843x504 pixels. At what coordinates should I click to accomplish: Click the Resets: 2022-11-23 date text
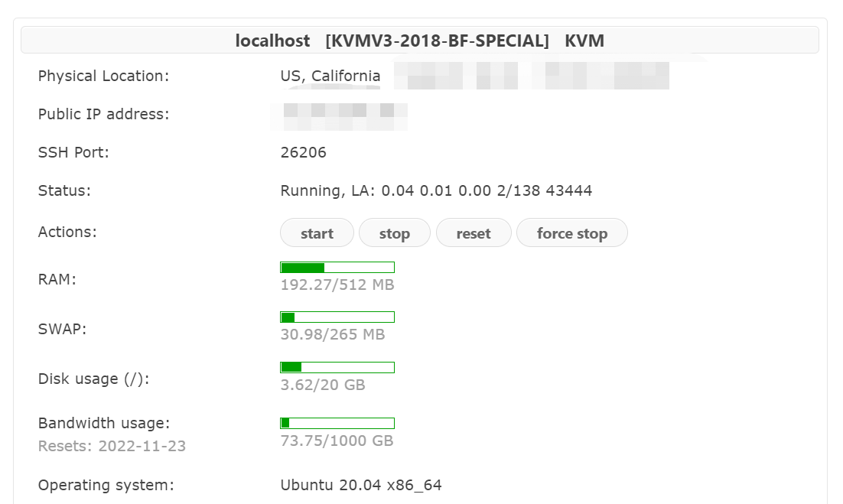pos(112,446)
